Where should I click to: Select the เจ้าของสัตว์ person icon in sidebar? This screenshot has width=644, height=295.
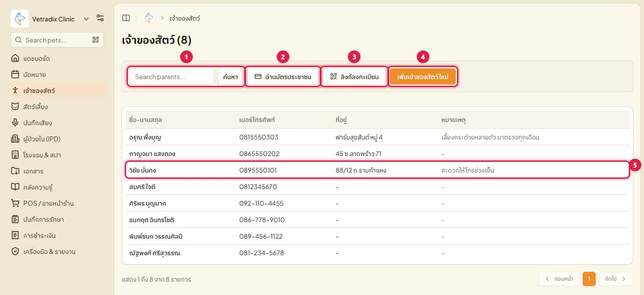tap(15, 91)
